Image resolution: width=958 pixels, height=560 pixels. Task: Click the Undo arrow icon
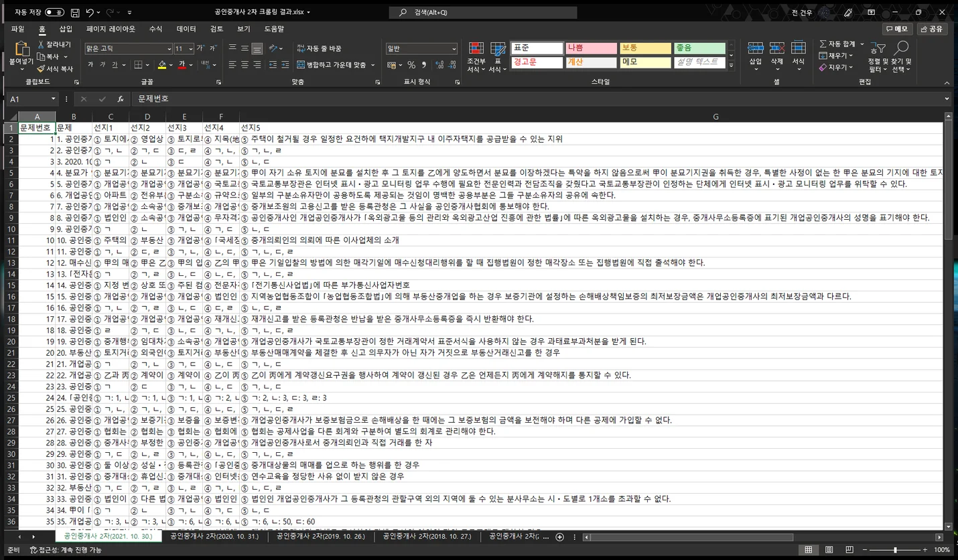click(x=90, y=12)
